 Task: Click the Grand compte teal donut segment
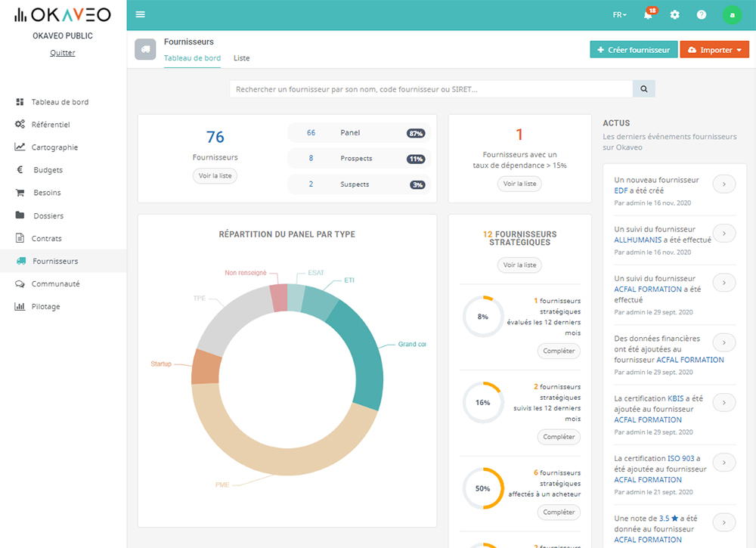click(x=365, y=354)
